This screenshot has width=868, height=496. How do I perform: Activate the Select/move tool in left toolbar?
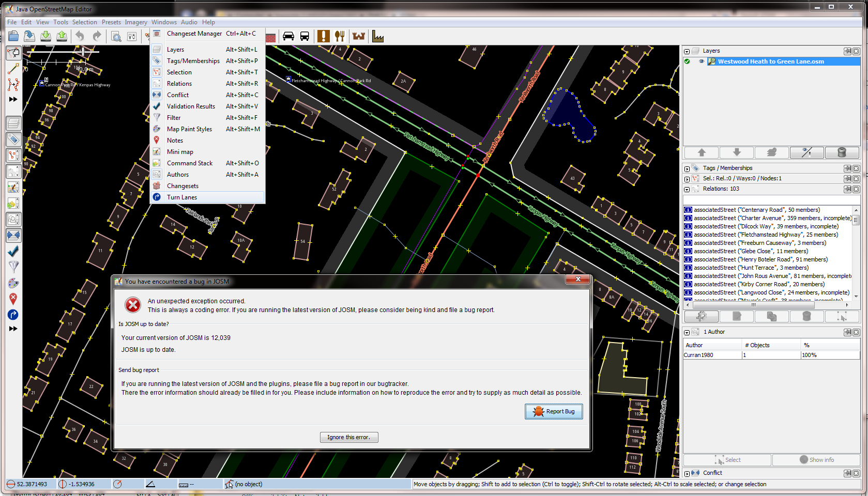pyautogui.click(x=13, y=53)
